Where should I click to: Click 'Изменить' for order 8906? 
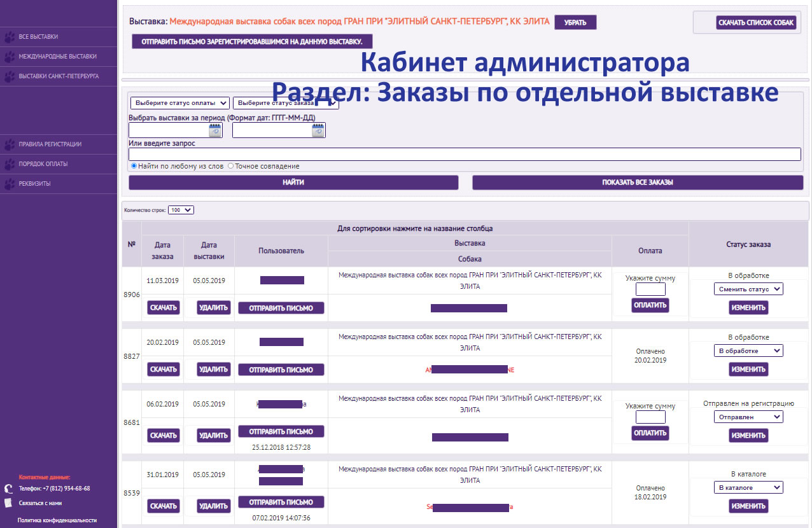(748, 308)
